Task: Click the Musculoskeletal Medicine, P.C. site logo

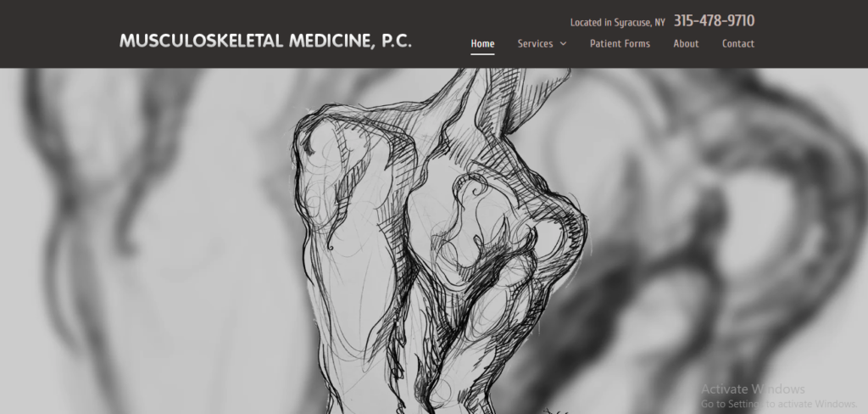Action: pos(265,41)
